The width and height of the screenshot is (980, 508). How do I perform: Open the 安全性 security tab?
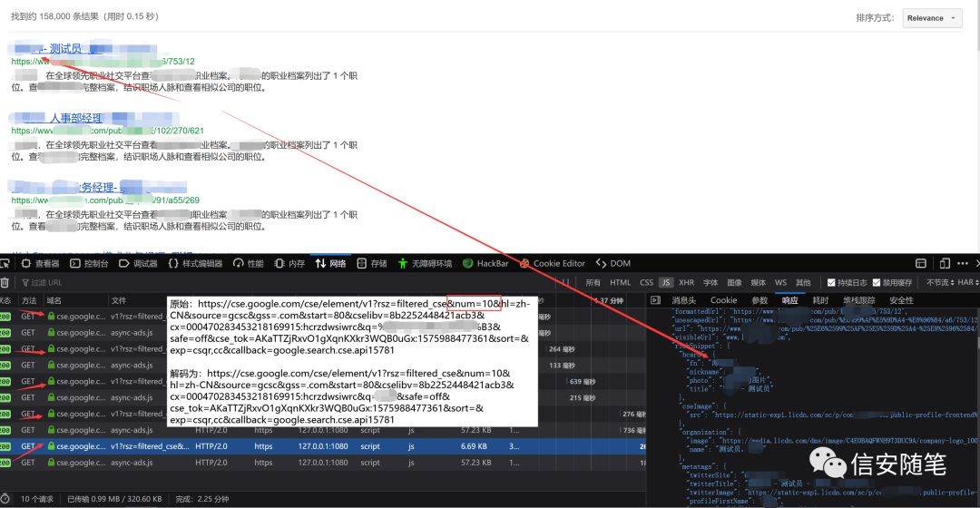coord(901,300)
